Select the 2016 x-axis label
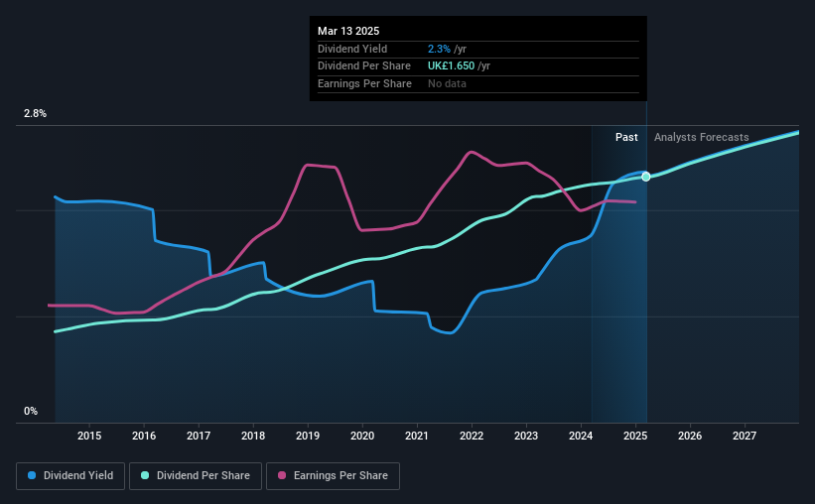This screenshot has height=504, width=815. click(x=144, y=436)
